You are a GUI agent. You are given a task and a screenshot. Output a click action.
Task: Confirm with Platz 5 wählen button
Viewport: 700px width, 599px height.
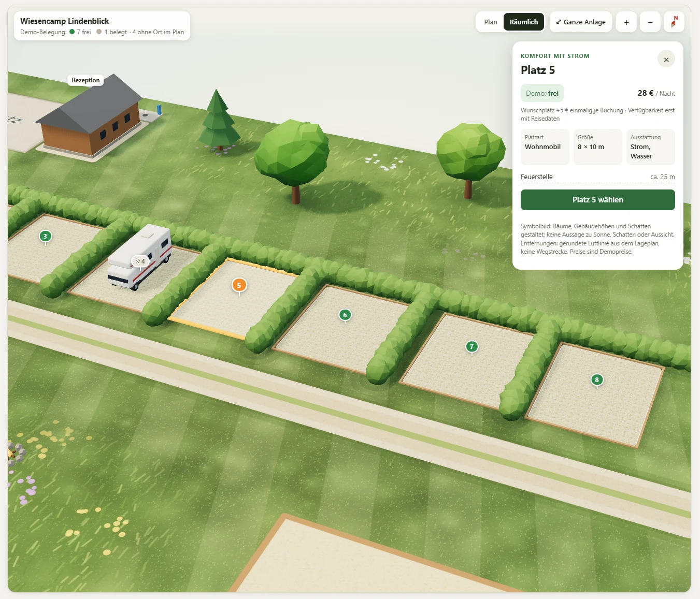597,200
